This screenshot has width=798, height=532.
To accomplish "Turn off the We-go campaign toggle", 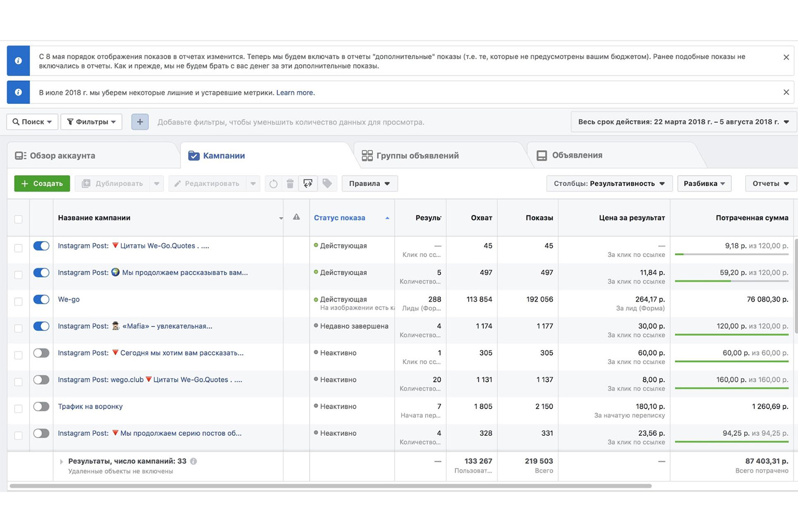I will (41, 300).
